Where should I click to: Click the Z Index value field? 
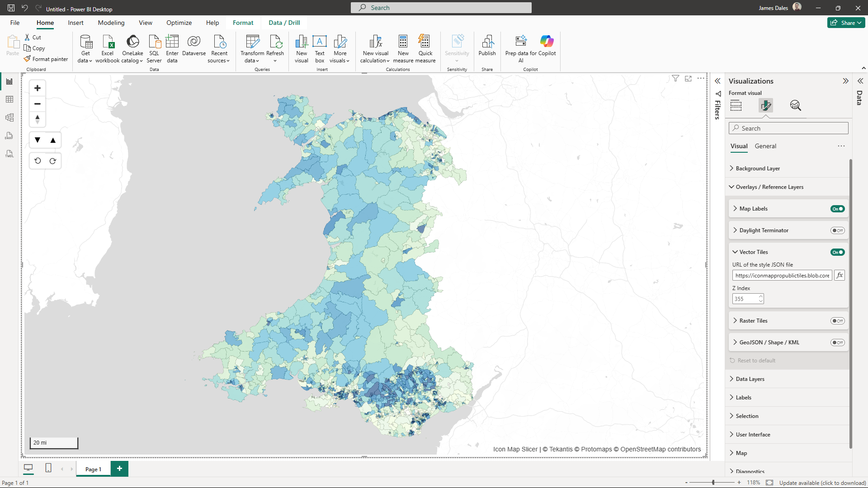point(746,299)
